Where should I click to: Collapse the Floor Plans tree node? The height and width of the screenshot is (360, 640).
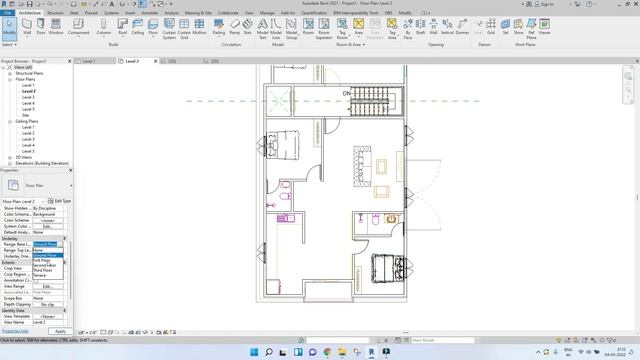click(x=10, y=79)
